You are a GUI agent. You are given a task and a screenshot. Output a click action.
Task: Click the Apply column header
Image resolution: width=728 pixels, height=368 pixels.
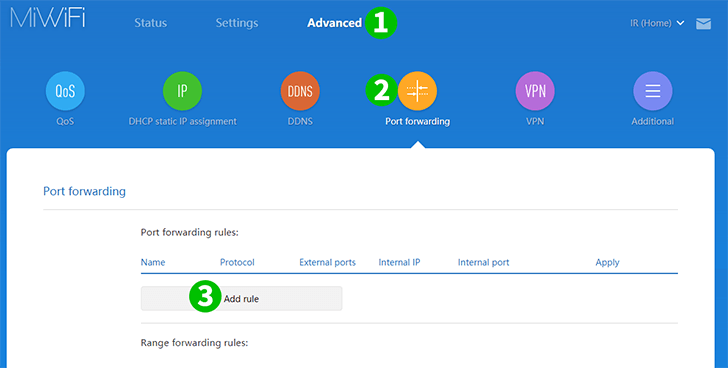(607, 263)
